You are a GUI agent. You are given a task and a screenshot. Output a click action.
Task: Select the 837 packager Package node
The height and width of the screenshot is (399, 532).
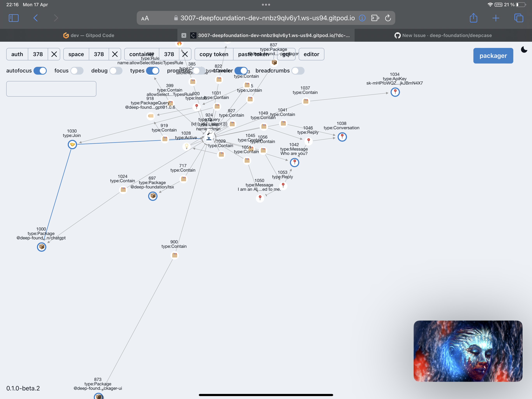point(274,62)
